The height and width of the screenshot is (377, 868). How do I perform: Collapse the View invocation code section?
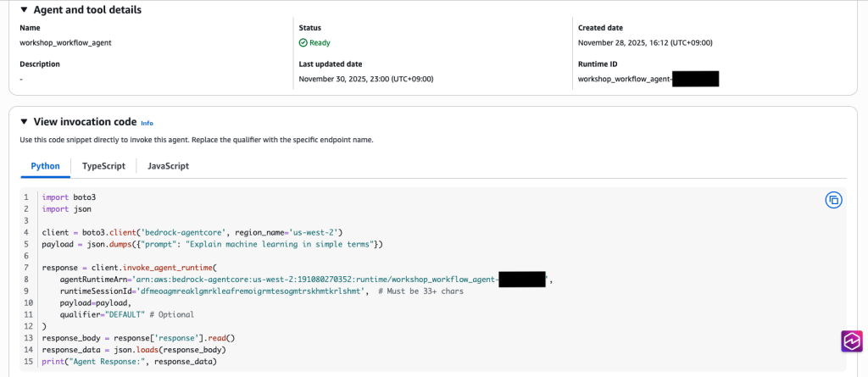coord(25,122)
